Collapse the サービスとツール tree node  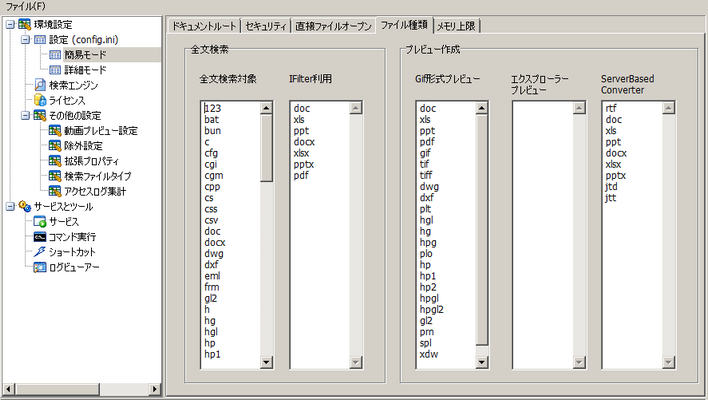(10, 206)
